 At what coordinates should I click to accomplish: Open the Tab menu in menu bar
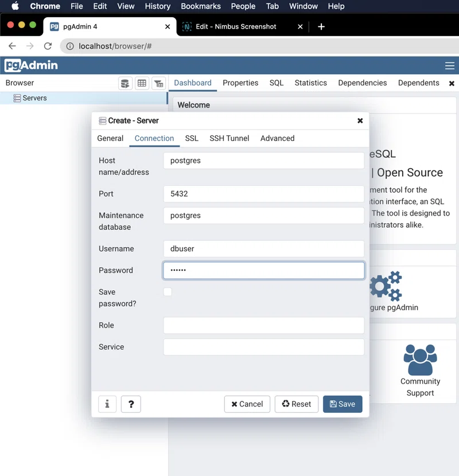tap(272, 6)
